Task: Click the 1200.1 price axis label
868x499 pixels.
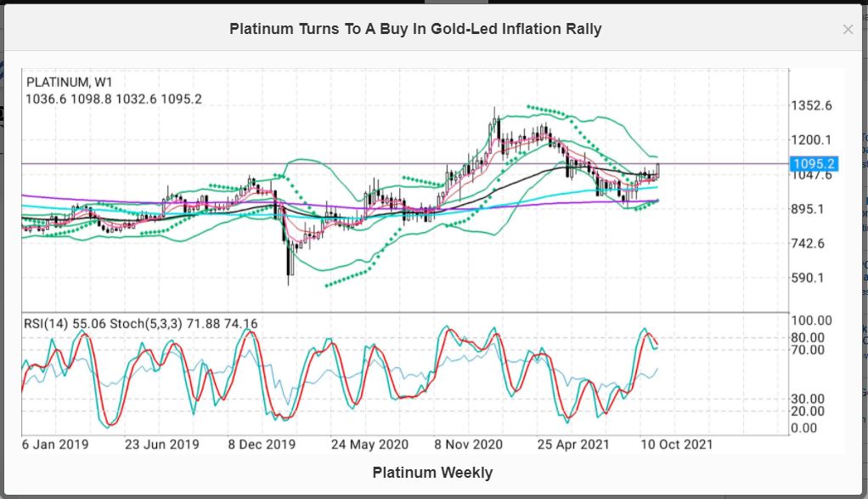Action: (x=813, y=140)
